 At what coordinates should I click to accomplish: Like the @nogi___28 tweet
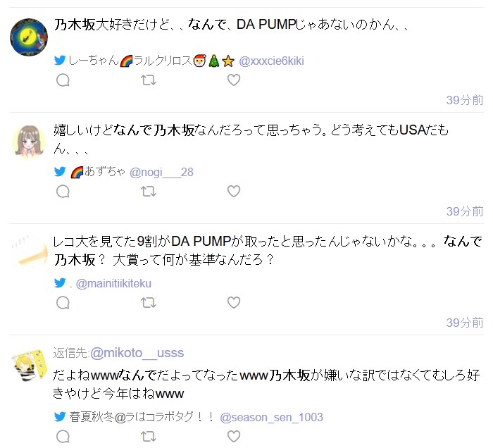pyautogui.click(x=234, y=191)
